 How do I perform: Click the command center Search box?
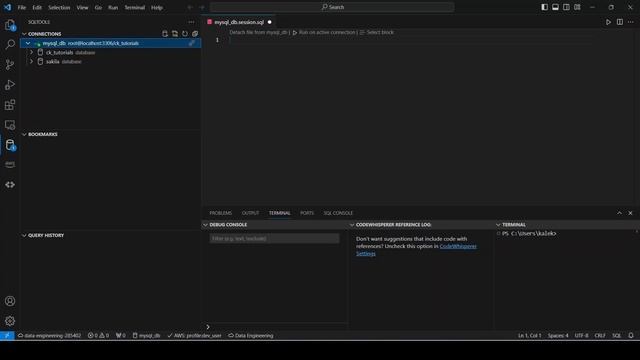(x=332, y=7)
